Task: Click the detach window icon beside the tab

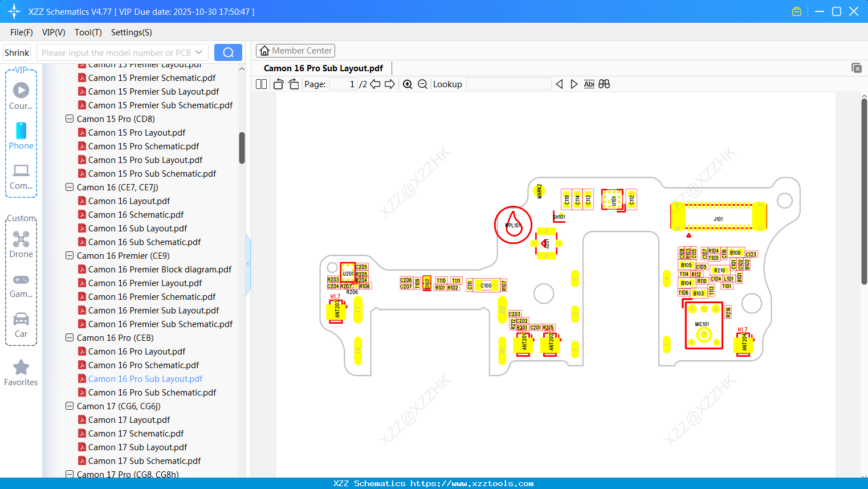Action: pyautogui.click(x=856, y=68)
